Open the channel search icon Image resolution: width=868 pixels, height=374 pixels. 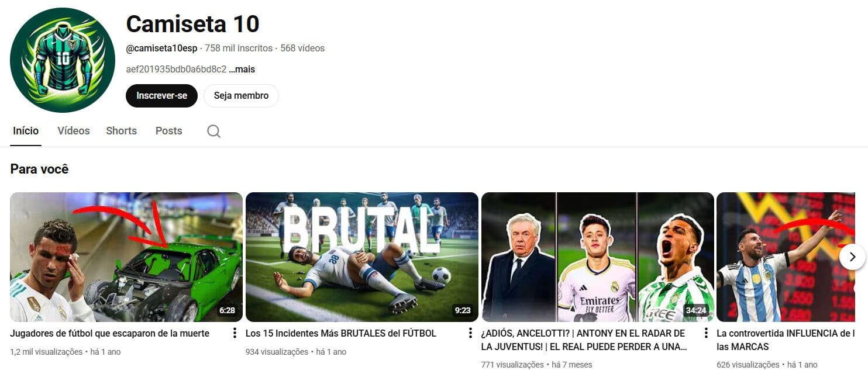click(213, 131)
